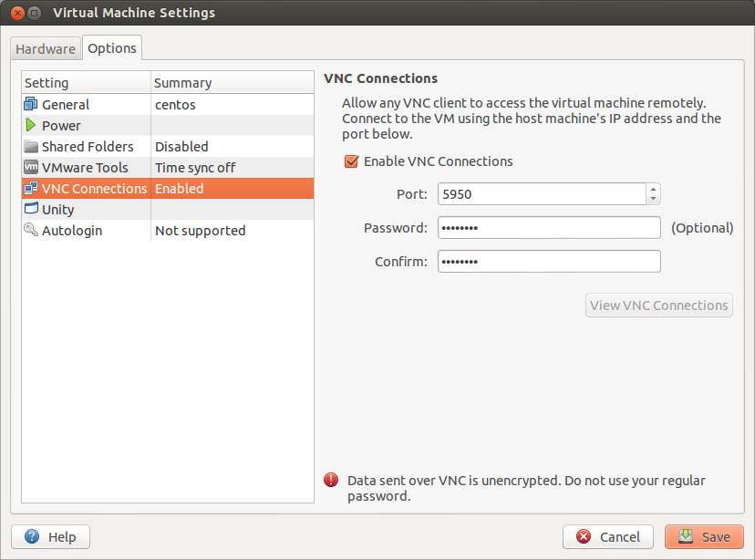This screenshot has width=755, height=560.
Task: Click the green Power play icon
Action: tap(30, 125)
